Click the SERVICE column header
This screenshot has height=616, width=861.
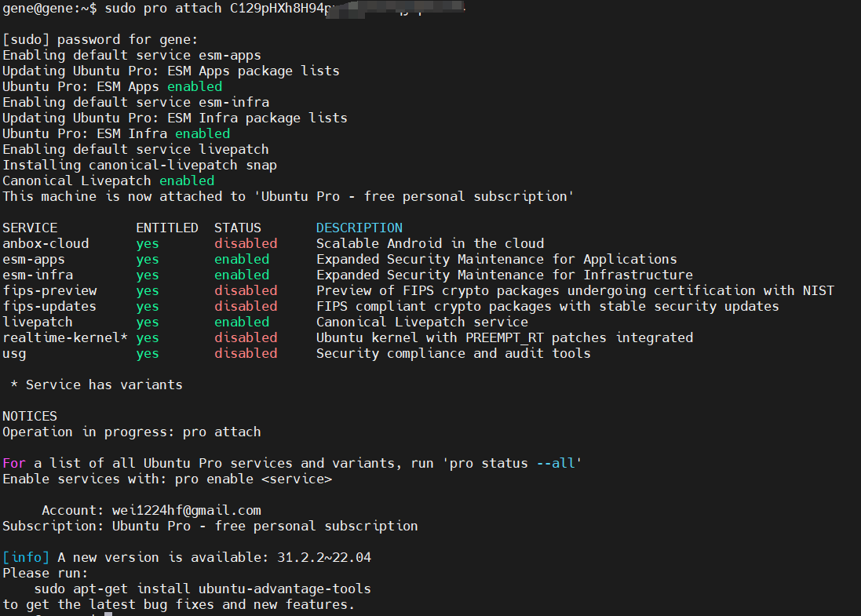[x=30, y=228]
